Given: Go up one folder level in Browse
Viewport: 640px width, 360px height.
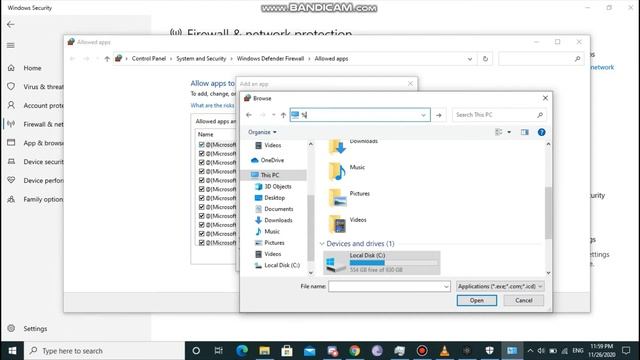Looking at the screenshot, I should click(283, 115).
